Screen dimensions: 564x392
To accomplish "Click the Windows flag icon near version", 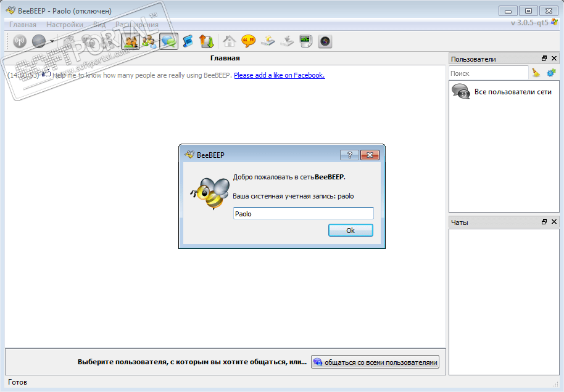I will [x=554, y=22].
